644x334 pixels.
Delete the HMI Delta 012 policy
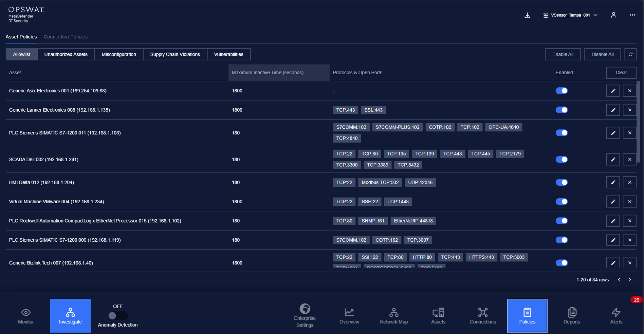630,182
